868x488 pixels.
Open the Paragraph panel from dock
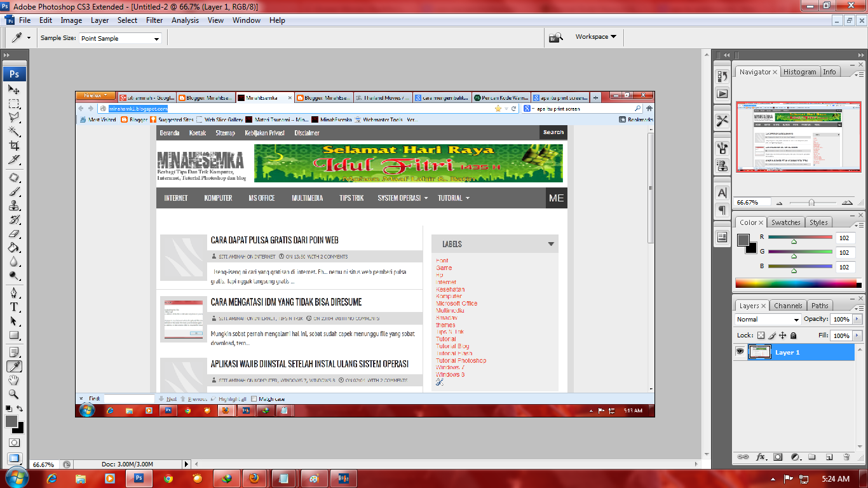pos(722,210)
